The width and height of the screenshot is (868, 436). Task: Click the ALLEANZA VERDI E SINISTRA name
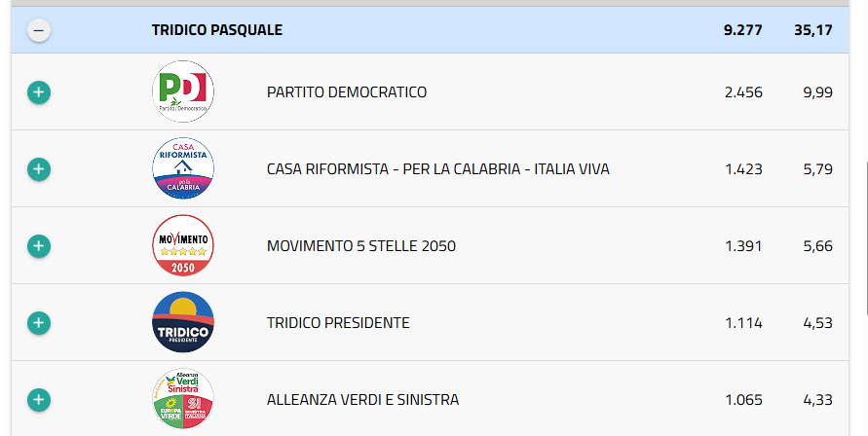(x=362, y=400)
